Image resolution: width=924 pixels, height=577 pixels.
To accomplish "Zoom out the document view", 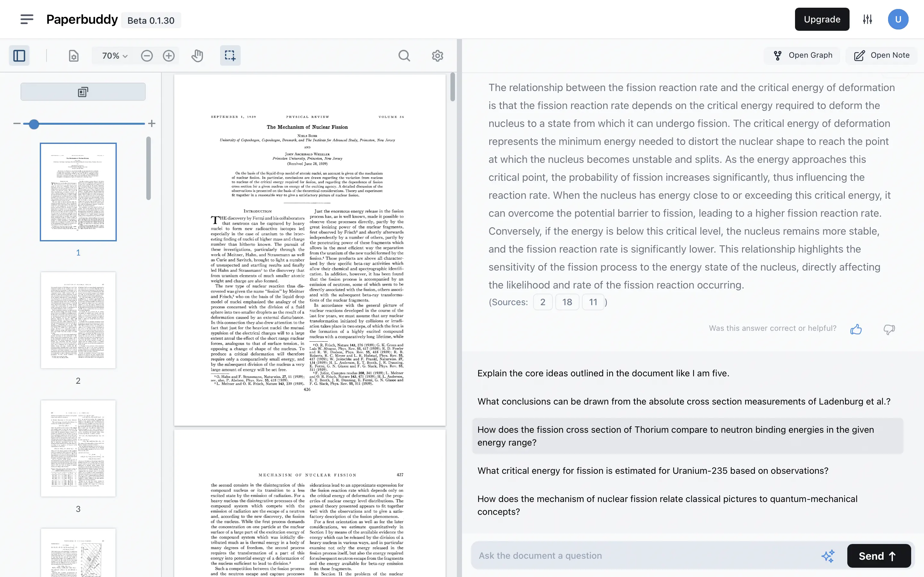I will pos(147,55).
